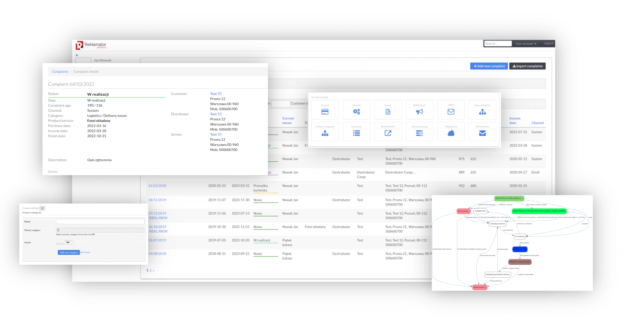Click trash icon in Parent category field
The width and height of the screenshot is (644, 322).
(58, 230)
